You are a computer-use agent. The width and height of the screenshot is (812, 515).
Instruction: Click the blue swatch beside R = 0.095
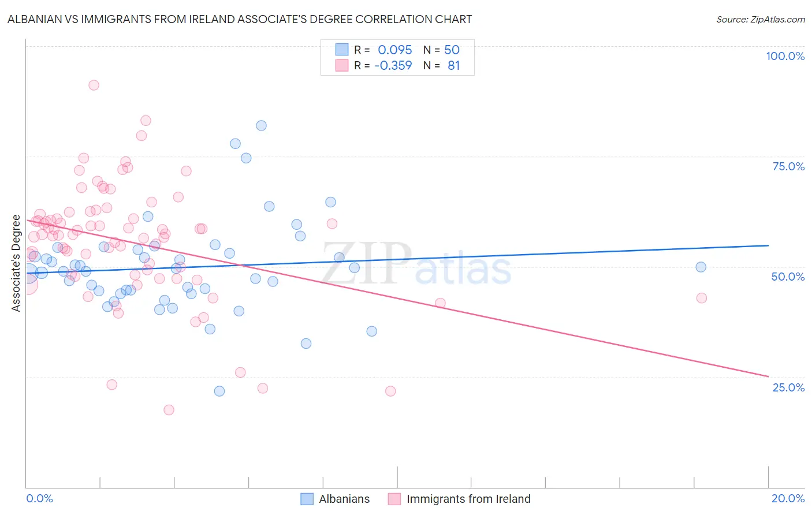pos(342,50)
